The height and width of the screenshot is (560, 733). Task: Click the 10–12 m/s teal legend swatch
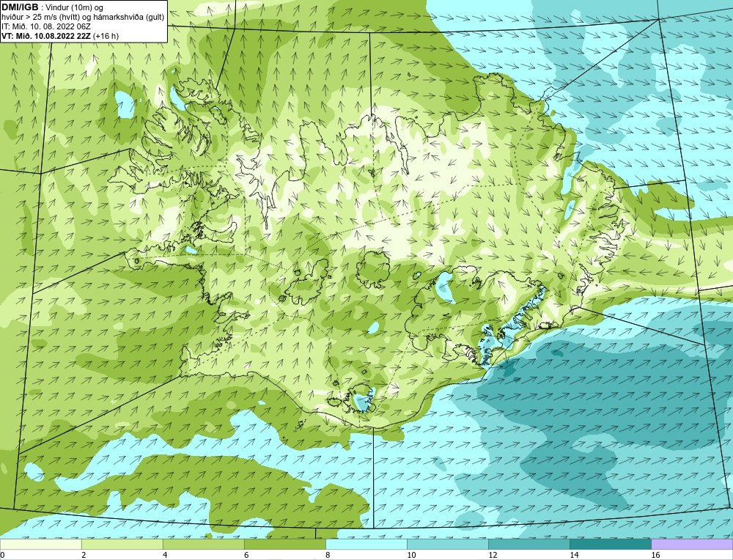tap(448, 545)
